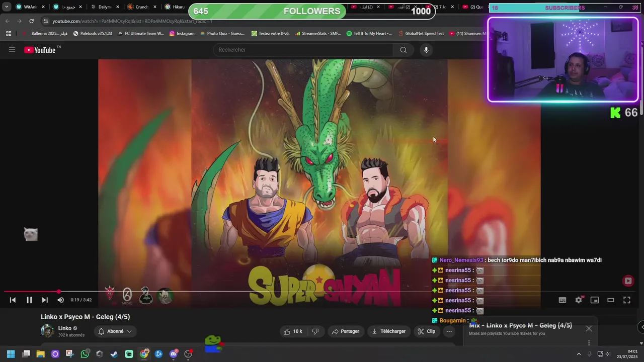Open player settings gear

click(x=579, y=300)
